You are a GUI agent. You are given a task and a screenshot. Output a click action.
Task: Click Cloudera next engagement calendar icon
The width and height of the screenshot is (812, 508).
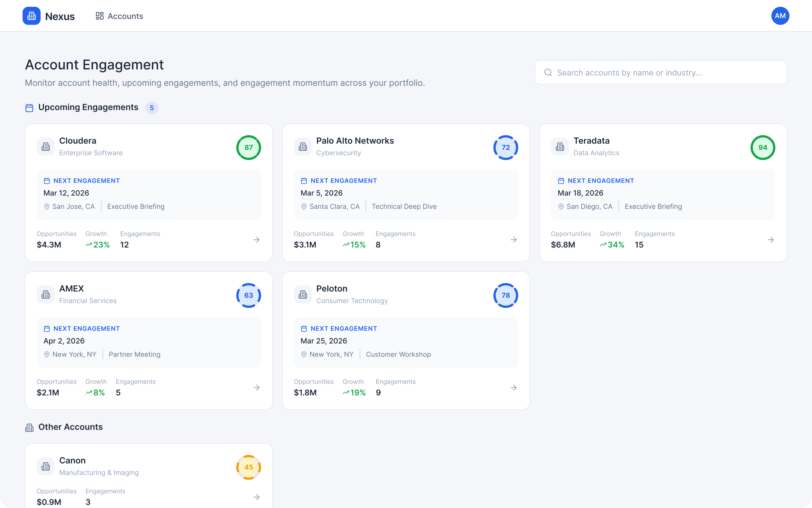coord(47,181)
